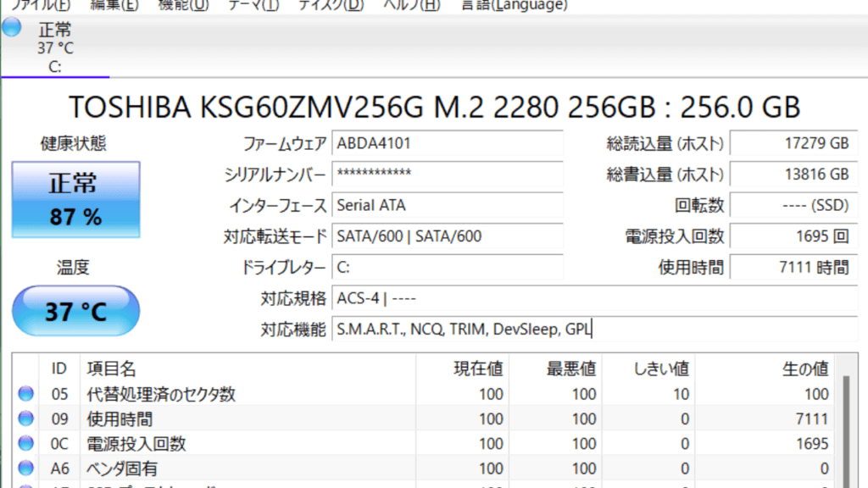868x488 pixels.
Task: Click the SMART attribute list vertical scrollbar
Action: tap(845, 424)
